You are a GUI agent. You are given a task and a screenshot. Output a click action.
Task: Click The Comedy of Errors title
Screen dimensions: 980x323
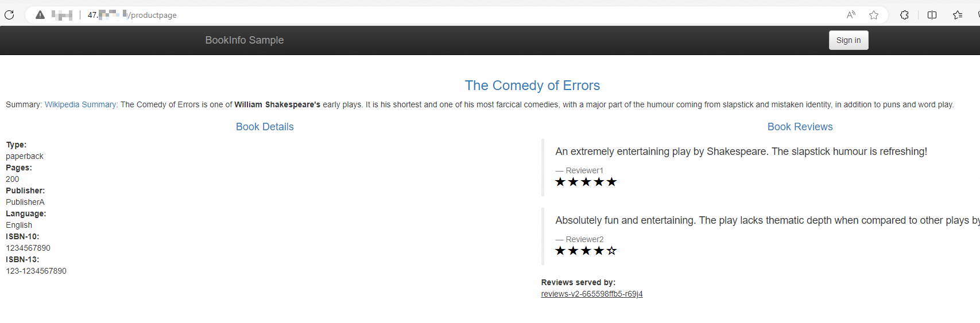click(532, 85)
